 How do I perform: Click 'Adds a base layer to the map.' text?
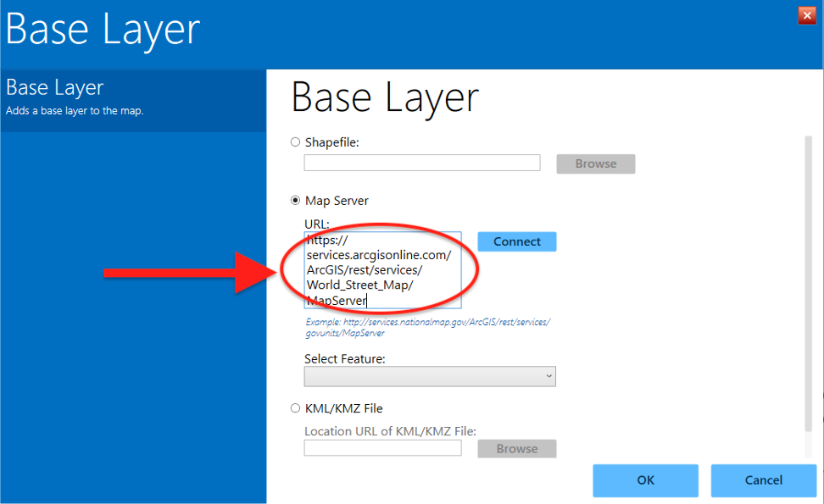pyautogui.click(x=75, y=111)
